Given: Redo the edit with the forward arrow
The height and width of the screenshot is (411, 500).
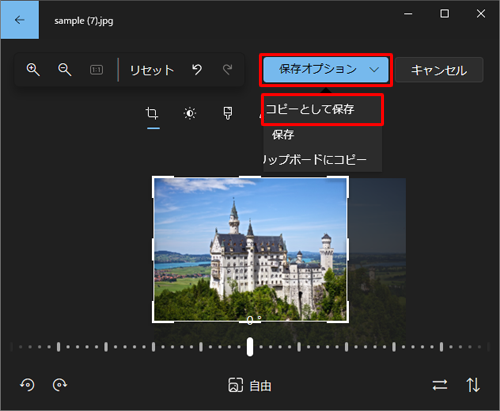Looking at the screenshot, I should [228, 70].
